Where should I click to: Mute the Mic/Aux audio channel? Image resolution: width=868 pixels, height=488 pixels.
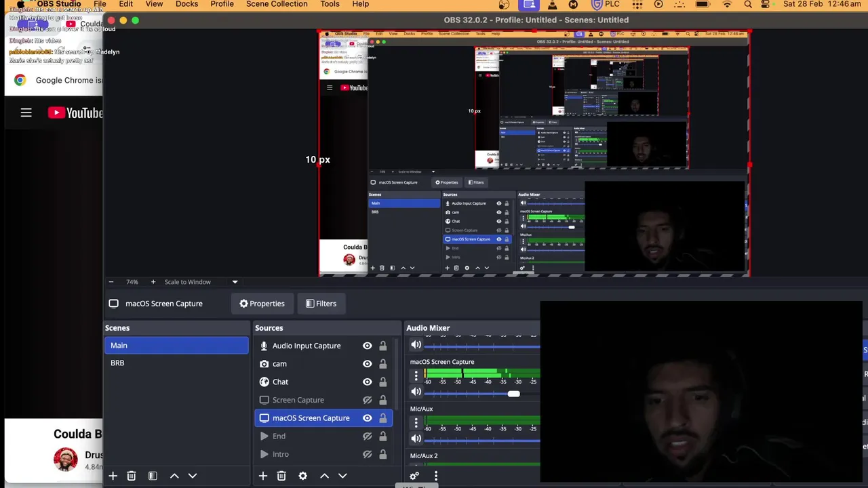pyautogui.click(x=416, y=439)
